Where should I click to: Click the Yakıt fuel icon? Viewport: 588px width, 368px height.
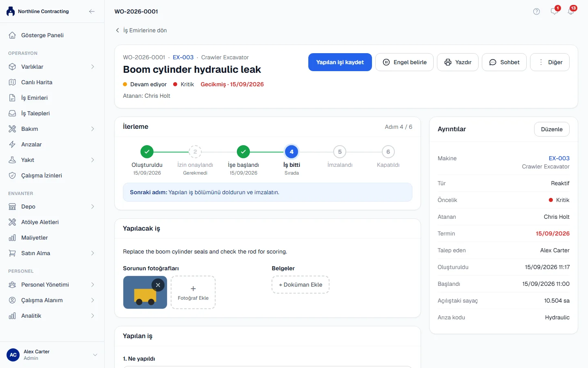click(x=12, y=160)
